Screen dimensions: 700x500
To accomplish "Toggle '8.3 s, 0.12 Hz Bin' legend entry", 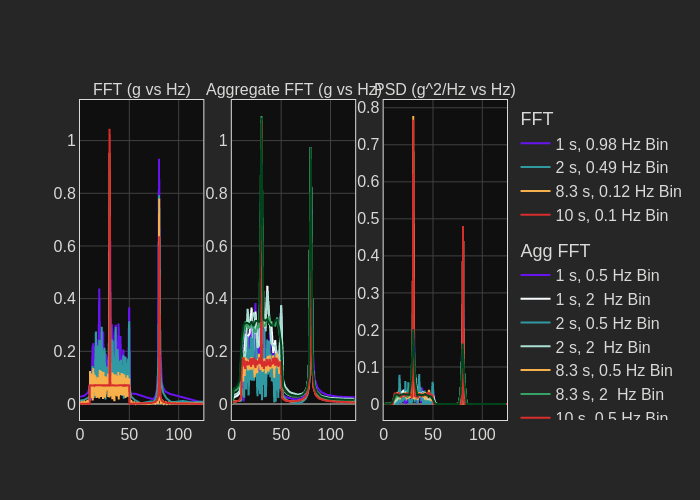I will 618,192.
